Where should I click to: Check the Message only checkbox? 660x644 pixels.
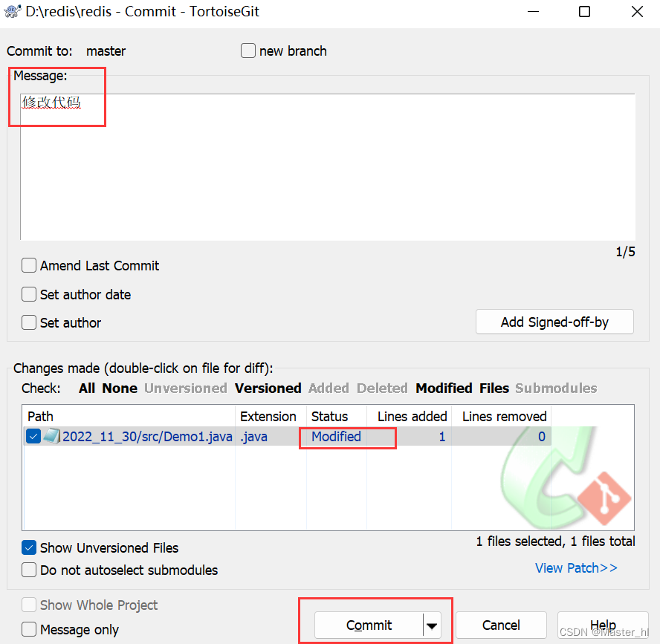(x=29, y=629)
